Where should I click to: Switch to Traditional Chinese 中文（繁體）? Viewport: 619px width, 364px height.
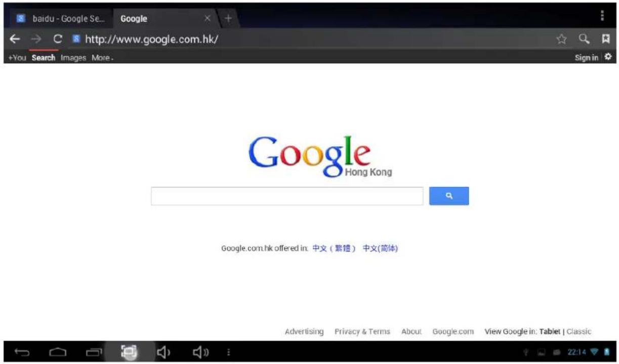[x=334, y=249]
